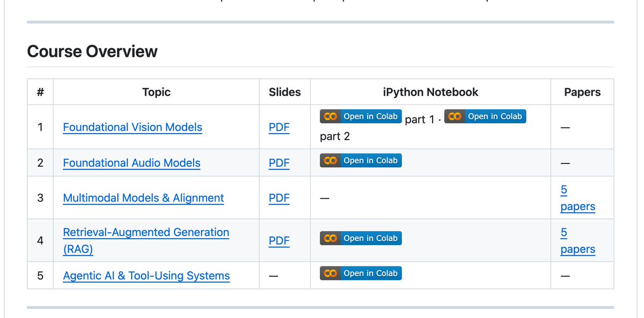Click the # column header
The image size is (644, 318).
(40, 92)
